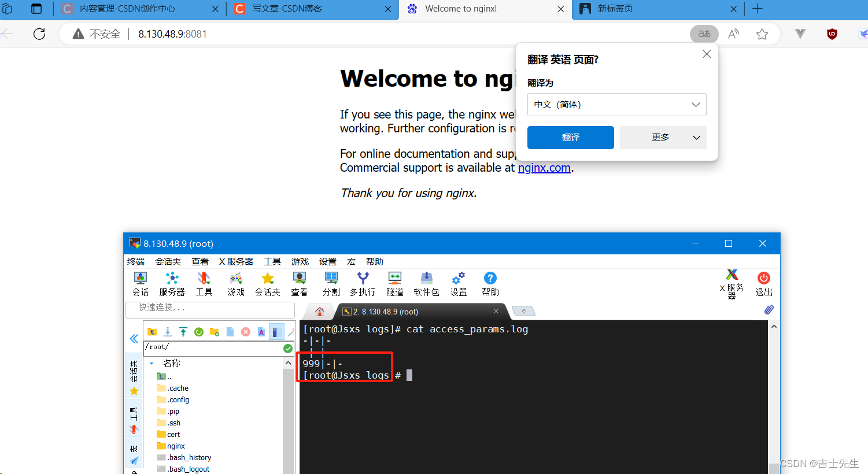Image resolution: width=868 pixels, height=474 pixels.
Task: Select the .ssh folder in file list
Action: click(169, 423)
